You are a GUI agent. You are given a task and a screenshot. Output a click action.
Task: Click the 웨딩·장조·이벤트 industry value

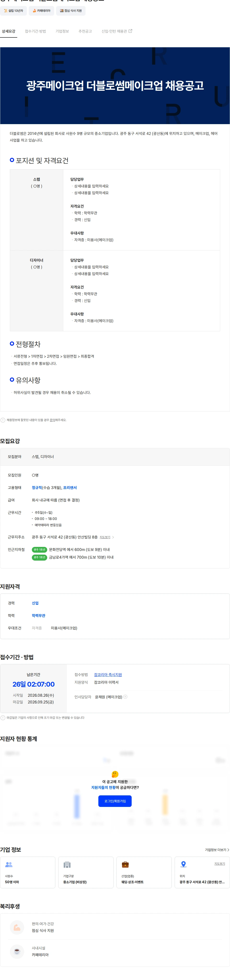click(132, 882)
